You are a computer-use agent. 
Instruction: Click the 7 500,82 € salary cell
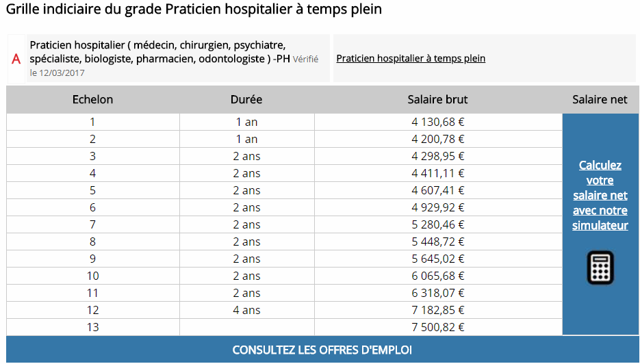coord(438,327)
